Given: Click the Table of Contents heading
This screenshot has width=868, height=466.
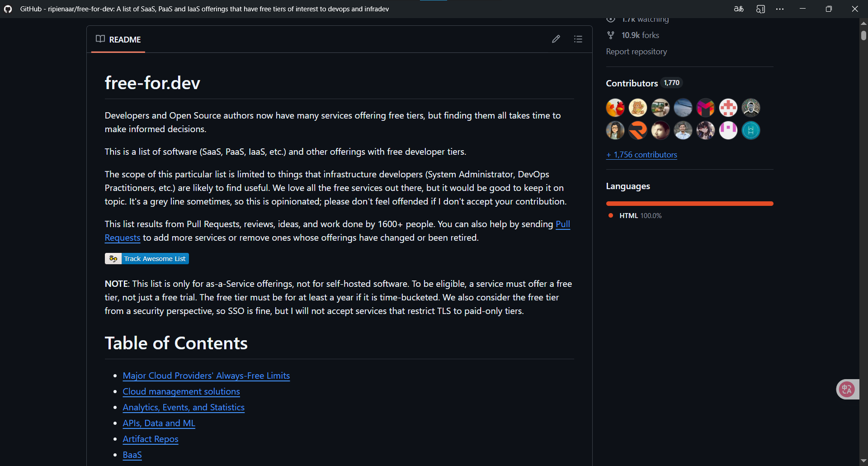Looking at the screenshot, I should pos(176,343).
